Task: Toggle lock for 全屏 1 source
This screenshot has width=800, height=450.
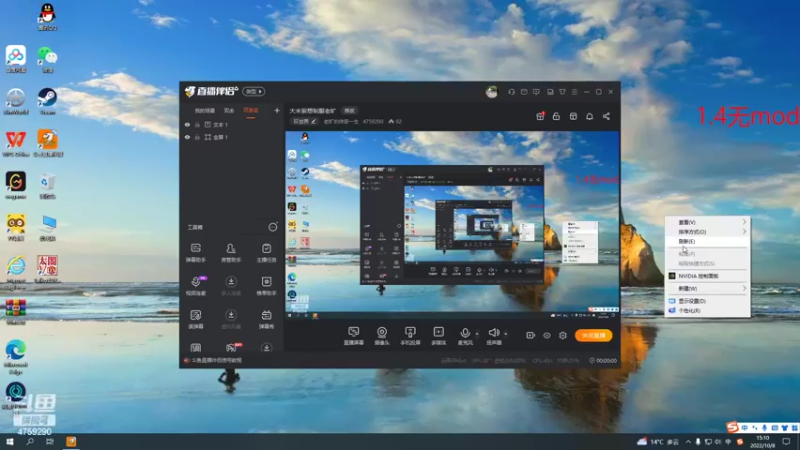Action: coord(197,137)
